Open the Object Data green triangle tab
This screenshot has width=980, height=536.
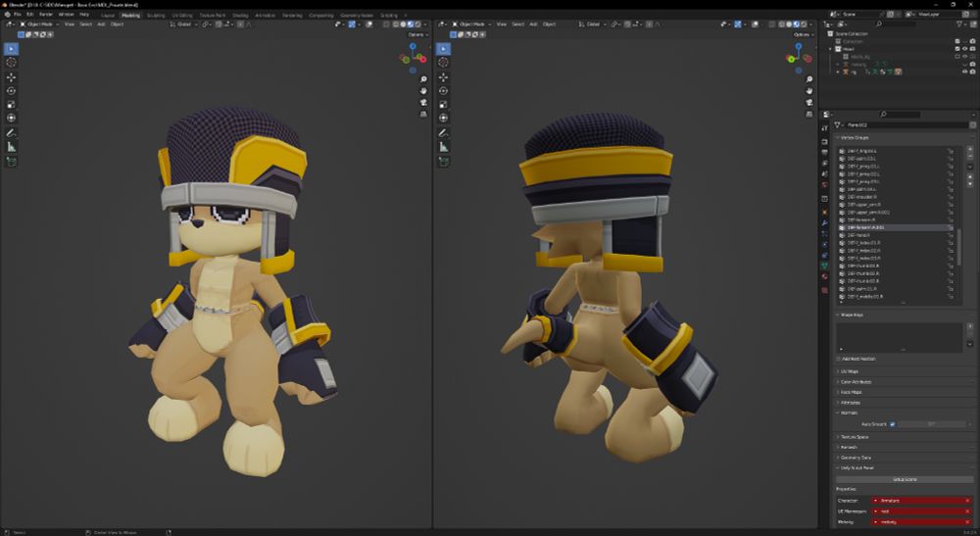pos(824,266)
